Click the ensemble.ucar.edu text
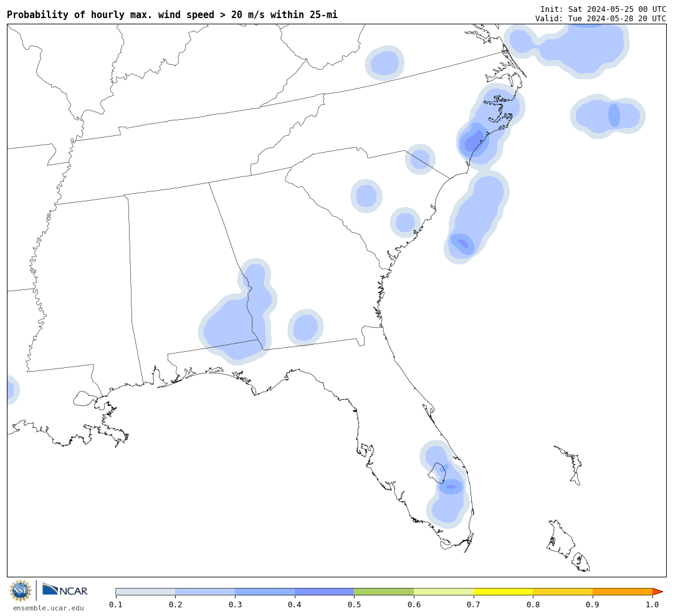This screenshot has height=616, width=673. click(x=49, y=608)
